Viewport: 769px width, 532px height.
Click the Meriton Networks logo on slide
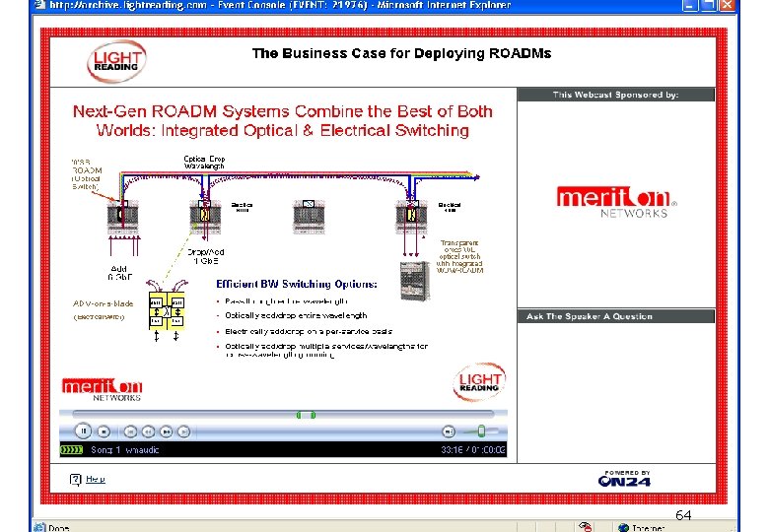102,389
